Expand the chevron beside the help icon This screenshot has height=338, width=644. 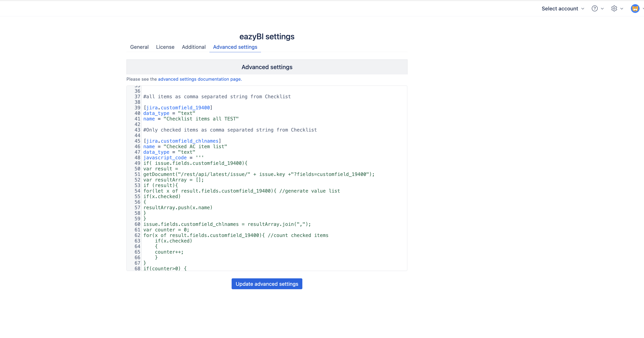[x=602, y=9]
